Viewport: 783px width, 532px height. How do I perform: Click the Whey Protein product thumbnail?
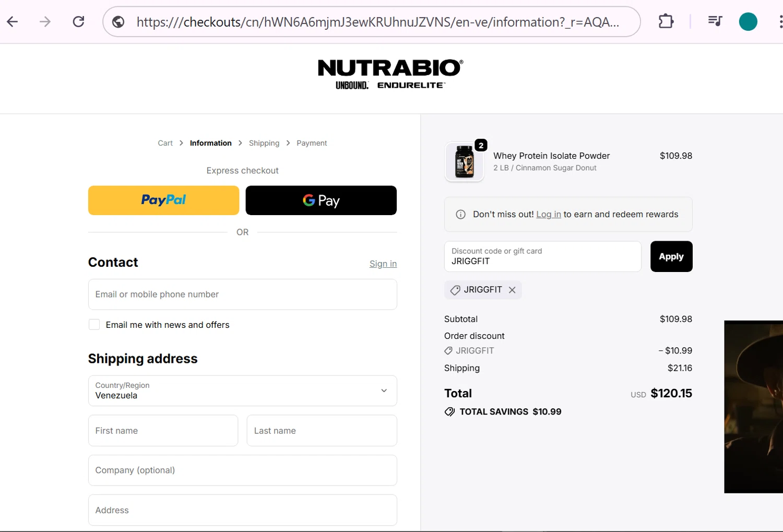(x=464, y=162)
